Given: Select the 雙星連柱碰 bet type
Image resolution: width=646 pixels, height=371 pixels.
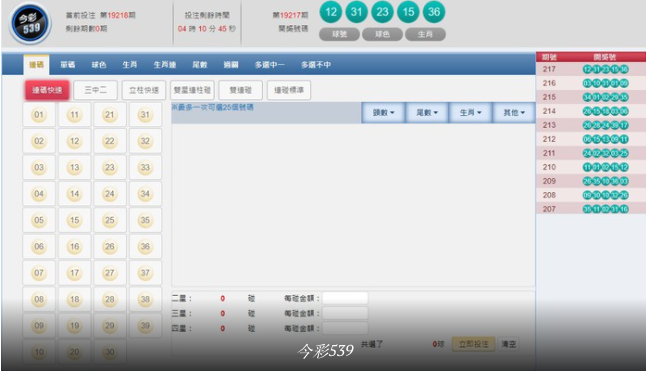Looking at the screenshot, I should click(x=192, y=90).
